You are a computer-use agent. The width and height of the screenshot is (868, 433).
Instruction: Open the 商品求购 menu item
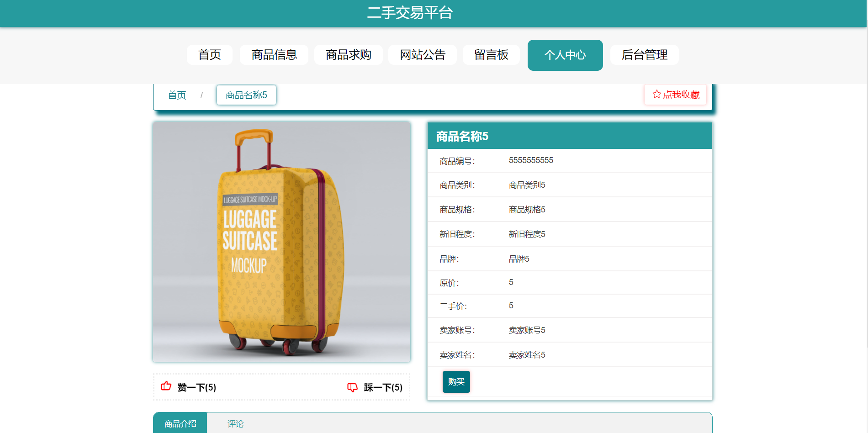[349, 55]
